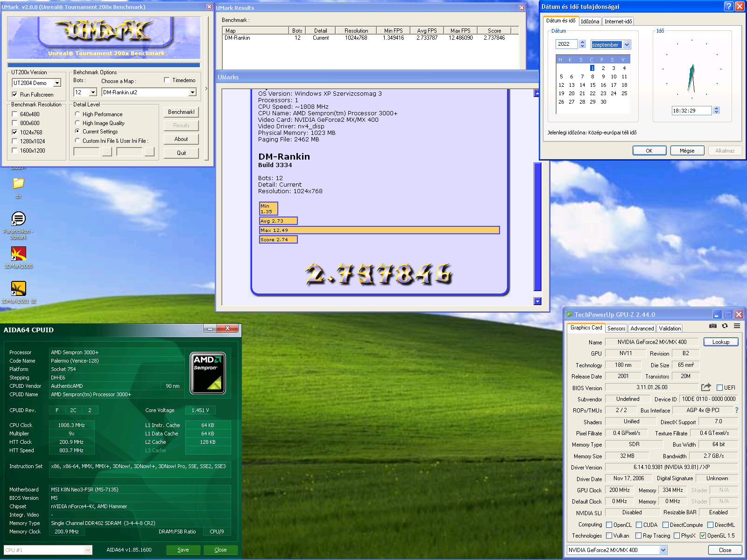The width and height of the screenshot is (747, 560).
Task: Select the Current Settings radio button
Action: click(x=78, y=131)
